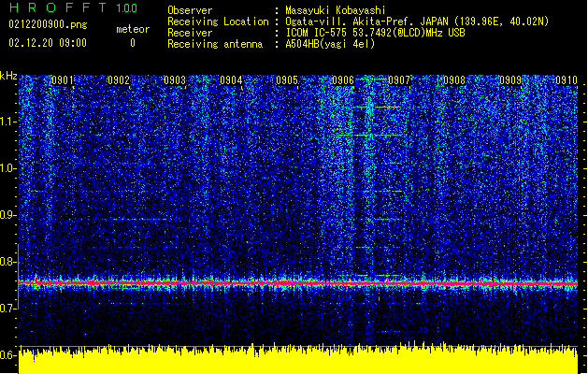
Task: Click the 0908 time marker
Action: tap(454, 80)
